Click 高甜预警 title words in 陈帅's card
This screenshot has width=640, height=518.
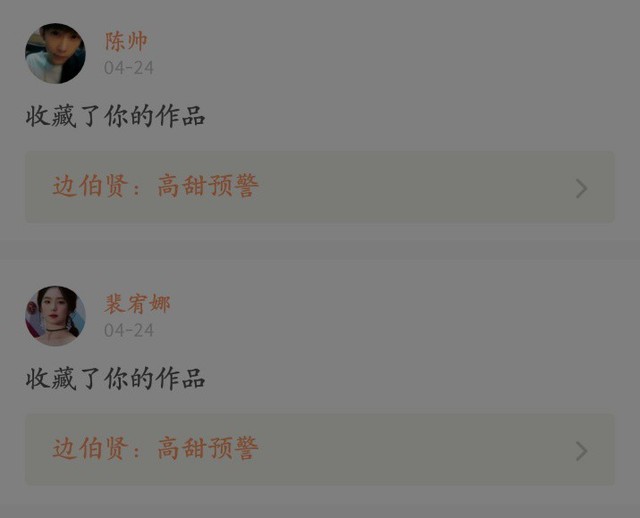(x=208, y=186)
